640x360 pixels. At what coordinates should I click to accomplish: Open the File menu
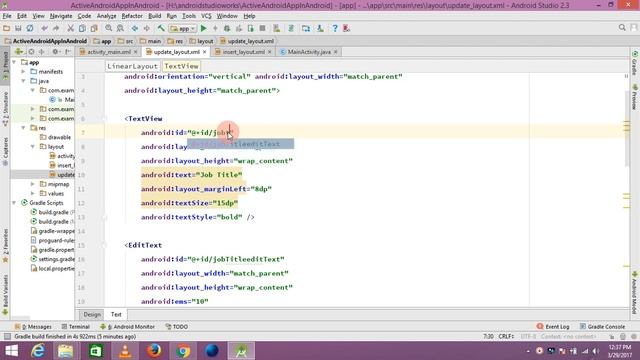coord(7,16)
